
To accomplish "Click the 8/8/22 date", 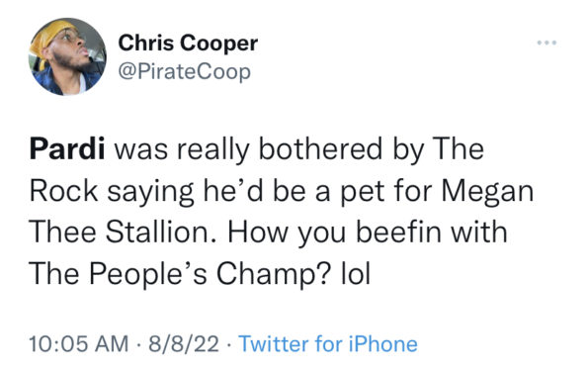I will [x=184, y=344].
